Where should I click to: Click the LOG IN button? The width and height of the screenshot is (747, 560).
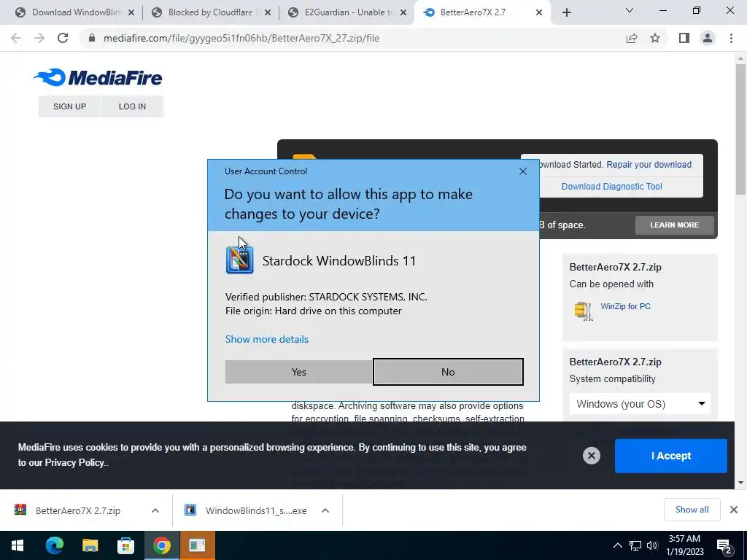click(133, 106)
